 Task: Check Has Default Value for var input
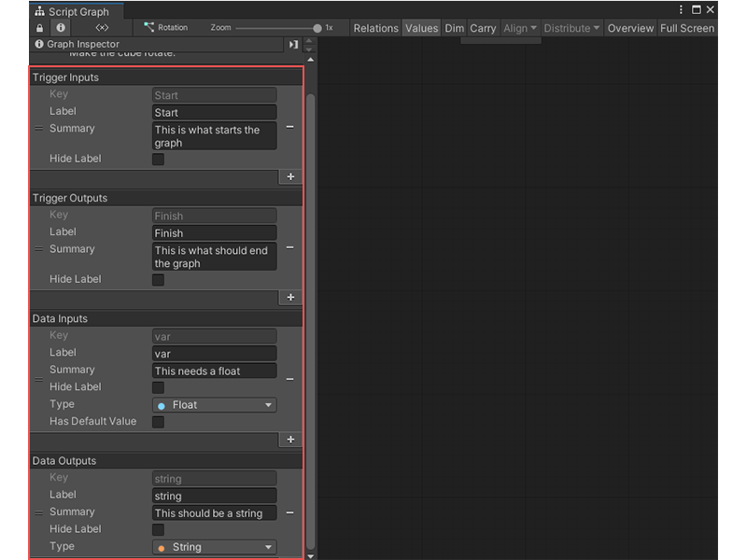tap(158, 421)
